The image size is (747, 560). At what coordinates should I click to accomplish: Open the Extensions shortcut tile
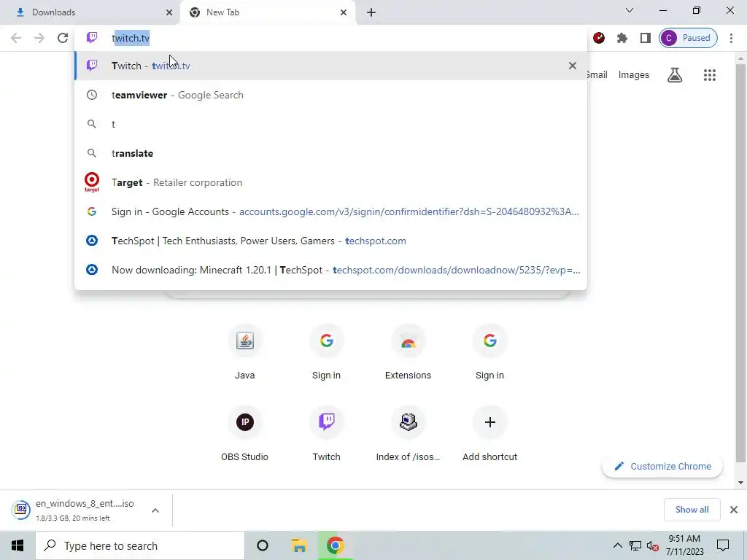coord(409,352)
